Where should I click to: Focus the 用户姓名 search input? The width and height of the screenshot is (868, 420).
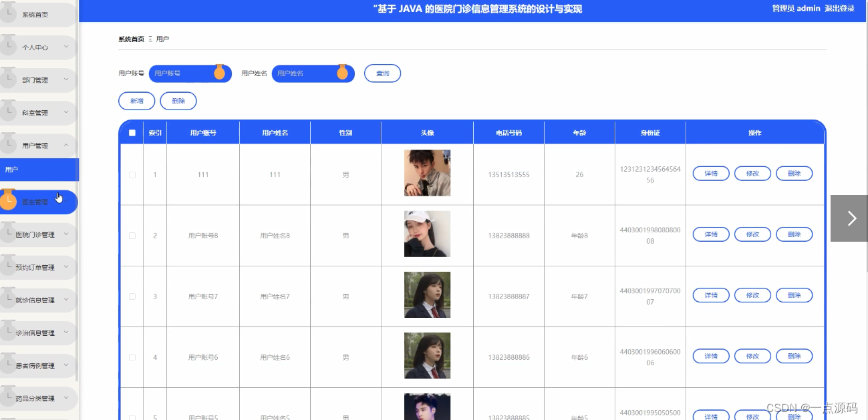click(313, 73)
